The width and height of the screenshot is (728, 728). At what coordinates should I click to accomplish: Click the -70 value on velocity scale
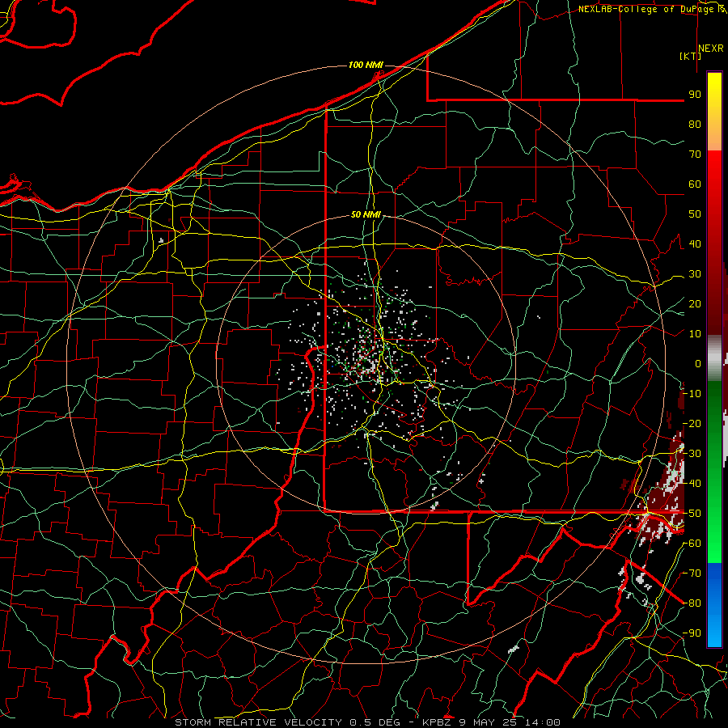pyautogui.click(x=692, y=574)
